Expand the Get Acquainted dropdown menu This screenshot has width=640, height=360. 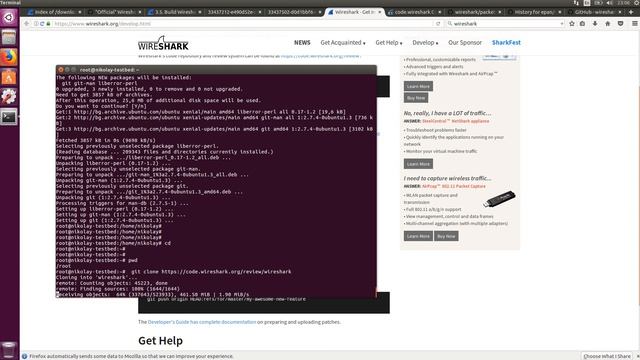pos(343,42)
